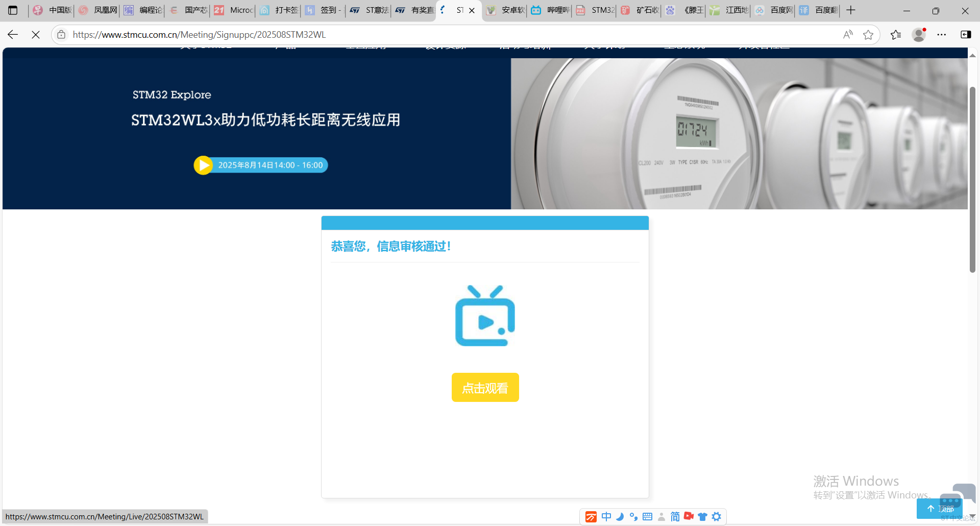The height and width of the screenshot is (526, 980).
Task: Open the IME soft keyboard icon
Action: [x=647, y=517]
